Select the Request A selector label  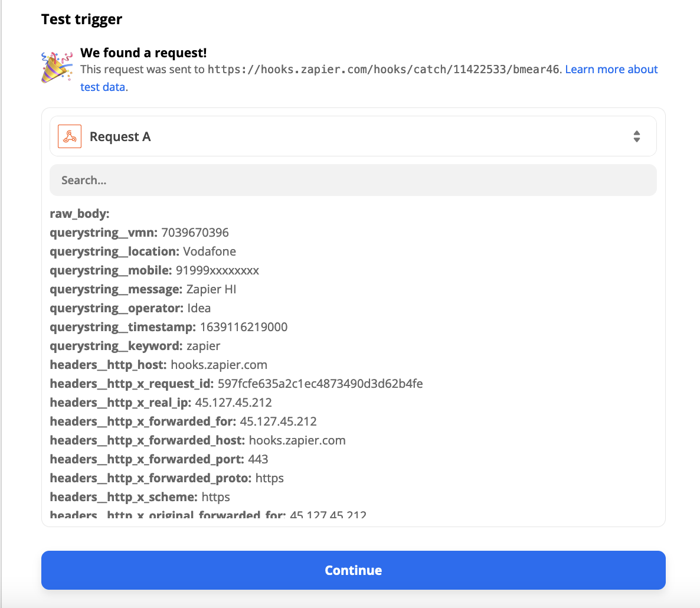[x=120, y=136]
